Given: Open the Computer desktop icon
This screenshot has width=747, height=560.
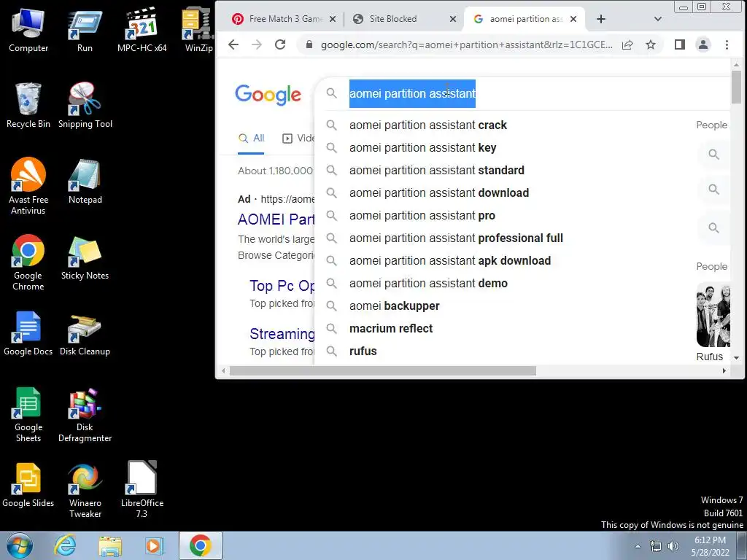Looking at the screenshot, I should [x=28, y=31].
